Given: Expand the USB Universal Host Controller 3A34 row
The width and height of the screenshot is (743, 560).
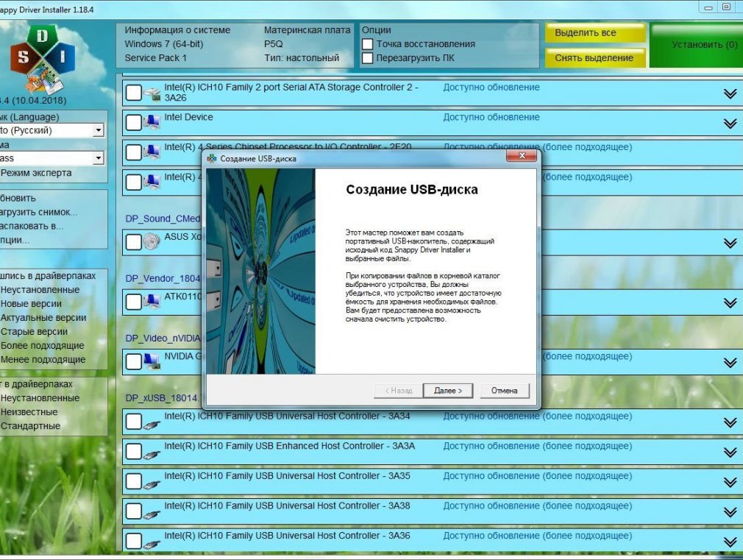Looking at the screenshot, I should click(730, 422).
